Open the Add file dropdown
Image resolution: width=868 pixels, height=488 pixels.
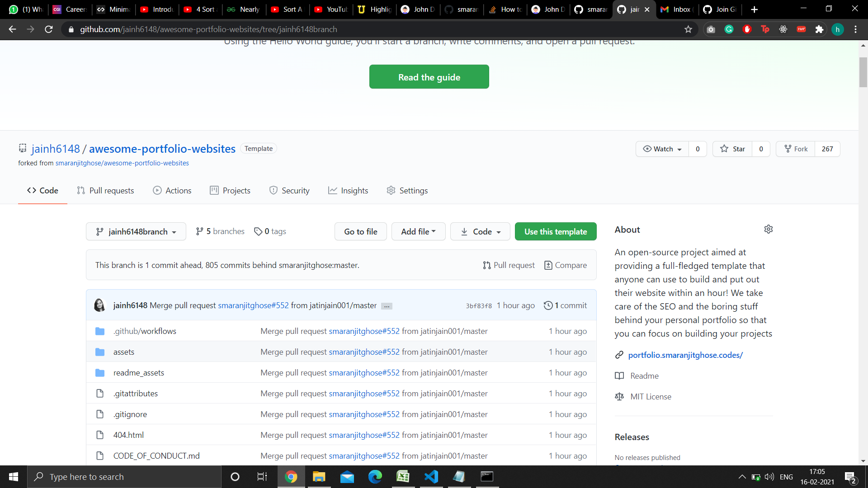(418, 231)
